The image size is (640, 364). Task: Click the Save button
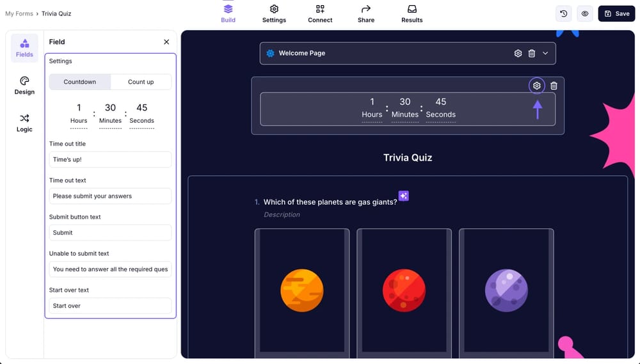(x=616, y=13)
